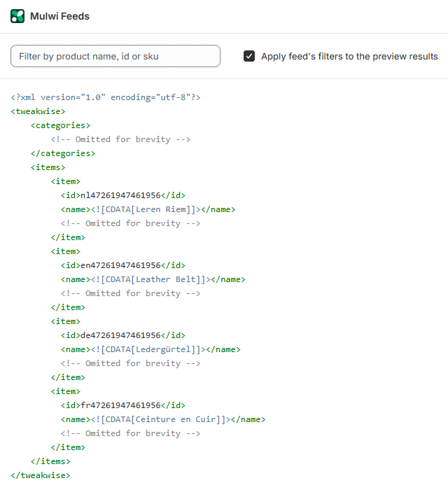The image size is (448, 490).
Task: Click the closing tweakwise tag
Action: (41, 475)
